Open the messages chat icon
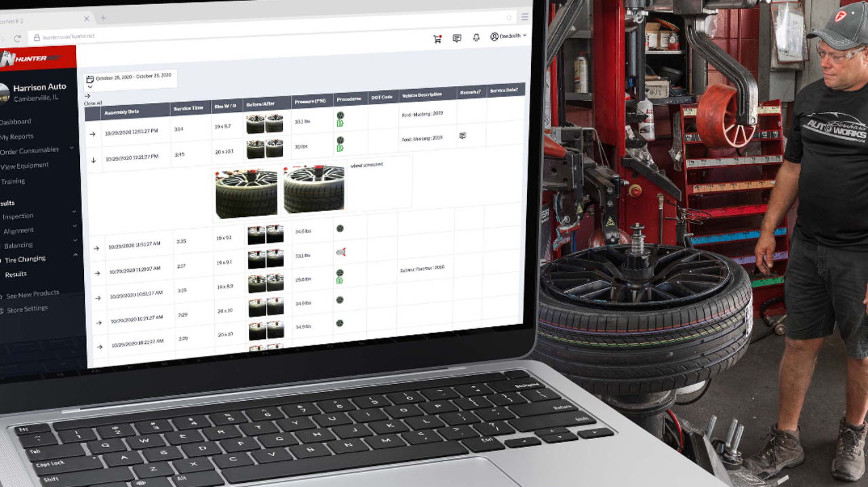 click(x=457, y=39)
